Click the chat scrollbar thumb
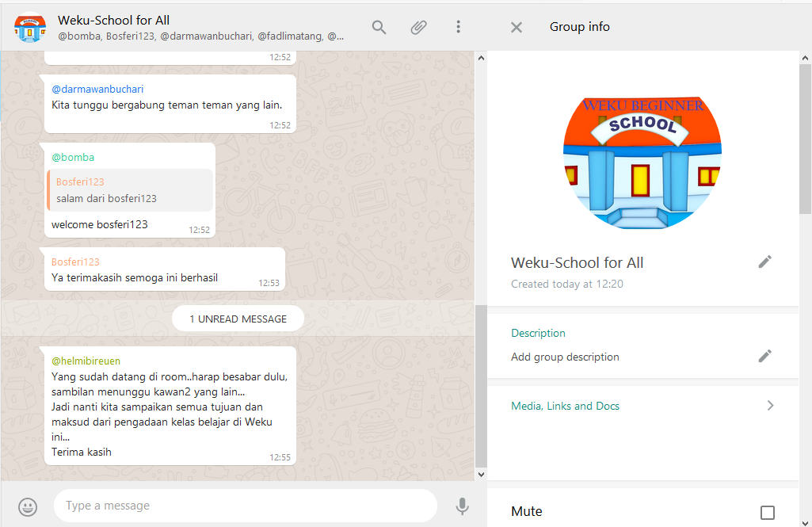 (481, 386)
